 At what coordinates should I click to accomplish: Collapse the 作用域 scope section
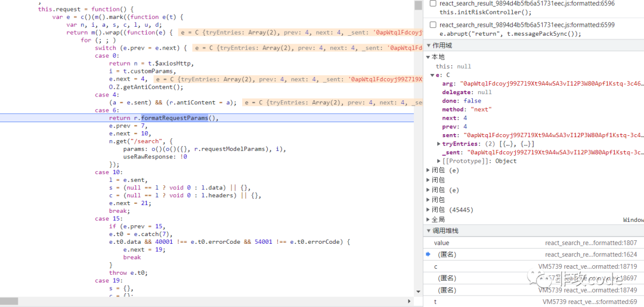[x=429, y=45]
